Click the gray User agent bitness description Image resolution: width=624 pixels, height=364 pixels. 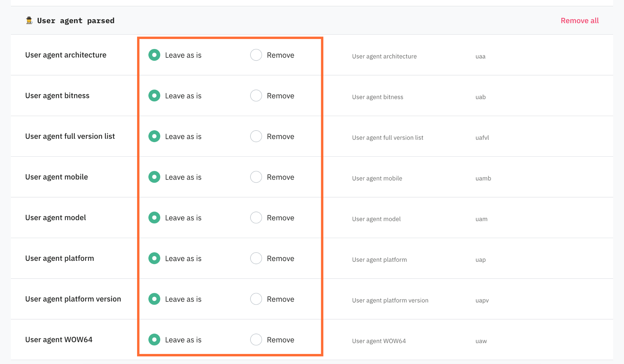(378, 97)
